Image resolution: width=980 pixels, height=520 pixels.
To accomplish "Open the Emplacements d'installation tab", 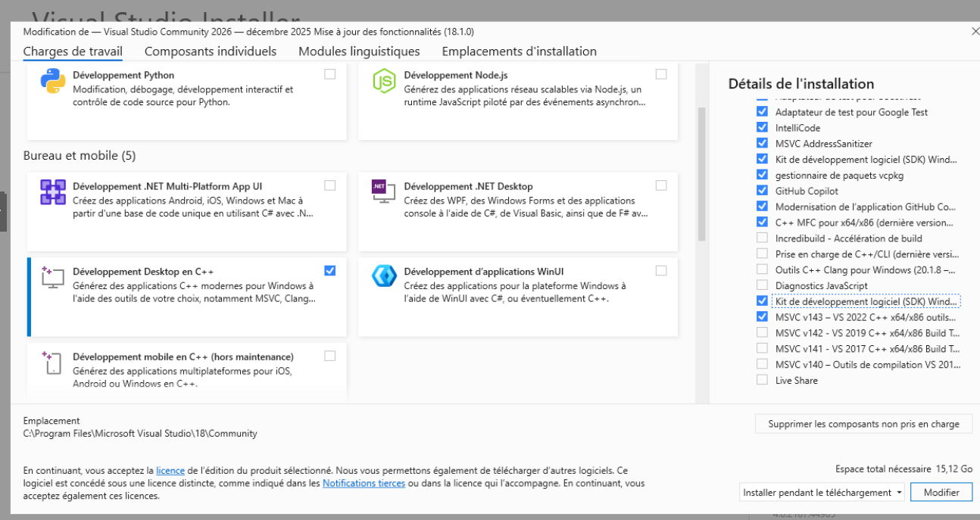I will [x=520, y=51].
